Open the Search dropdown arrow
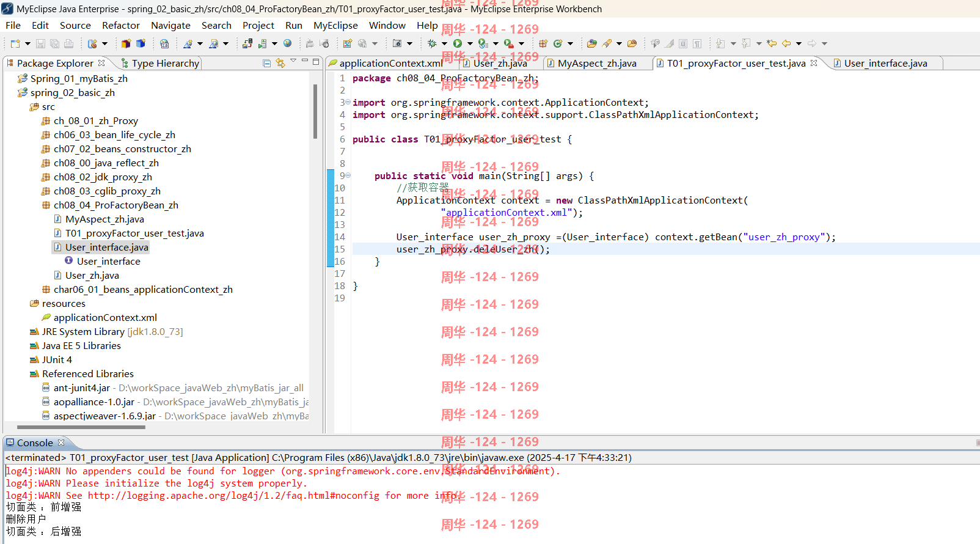The image size is (980, 544). coord(619,43)
